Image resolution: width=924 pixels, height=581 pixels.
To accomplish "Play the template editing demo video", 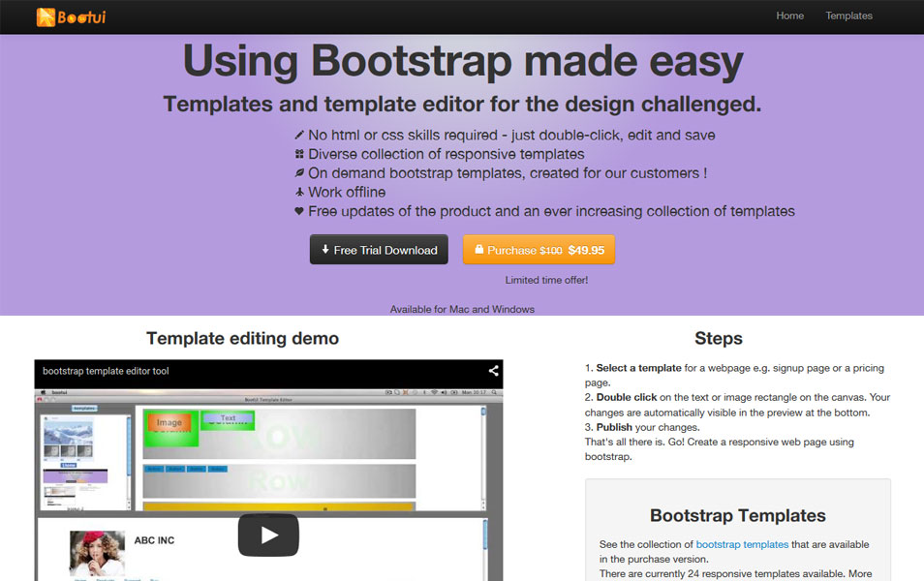I will (x=268, y=535).
